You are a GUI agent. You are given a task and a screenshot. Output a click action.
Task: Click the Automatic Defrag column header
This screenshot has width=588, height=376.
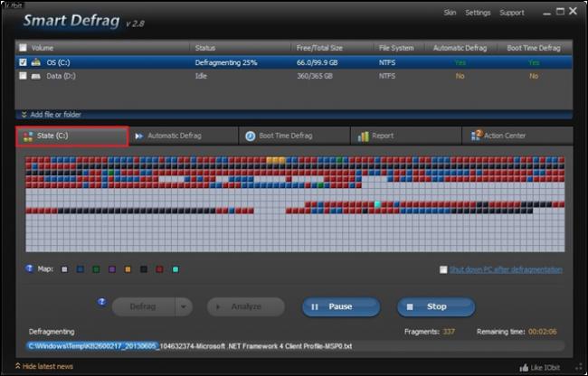460,48
